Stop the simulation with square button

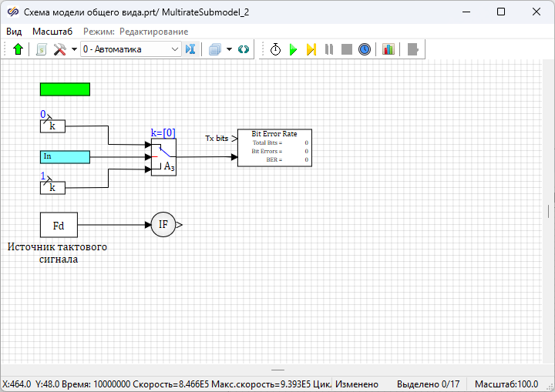(x=347, y=49)
